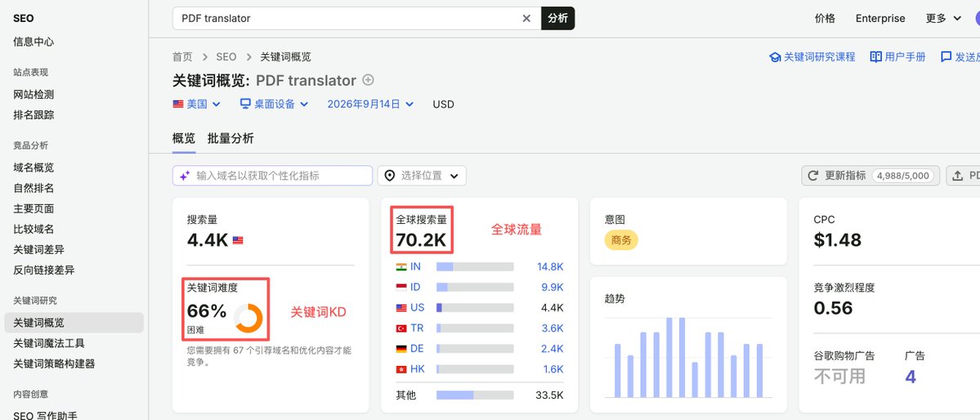
Task: Click the trend bar chart
Action: (x=688, y=357)
